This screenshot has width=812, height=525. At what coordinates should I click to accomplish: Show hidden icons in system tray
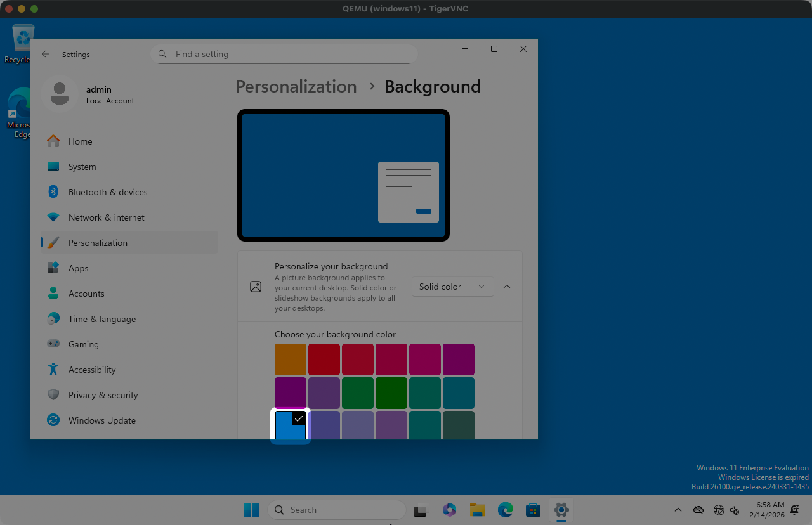[x=678, y=510]
